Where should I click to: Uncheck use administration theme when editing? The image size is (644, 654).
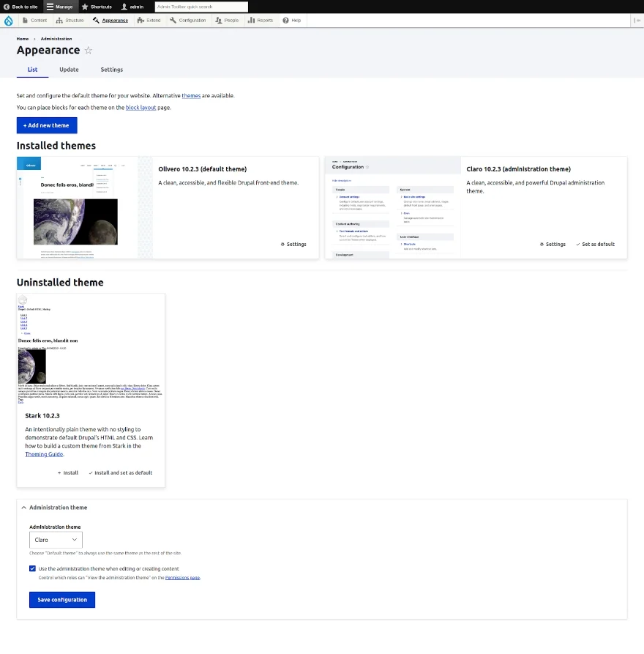(33, 568)
